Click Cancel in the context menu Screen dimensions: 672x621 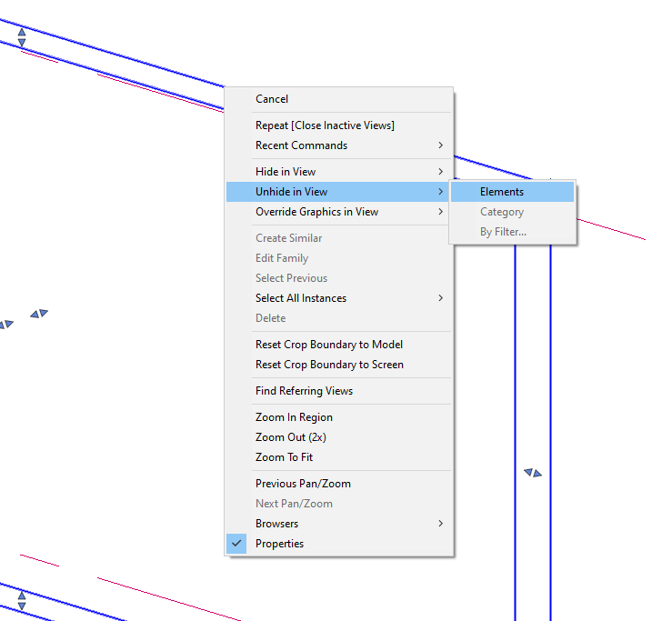(338, 99)
